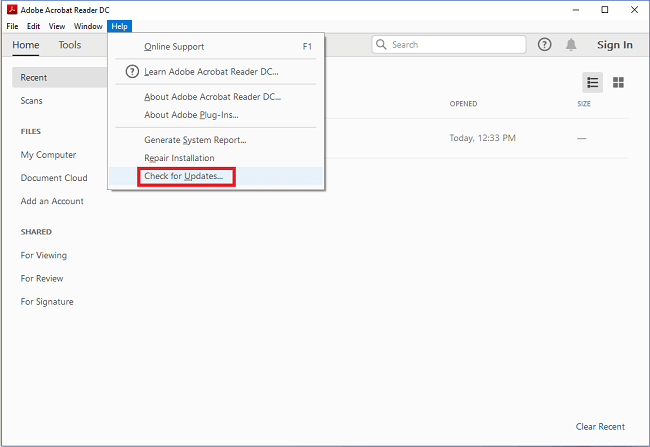Close the Acrobat Reader window

[x=634, y=10]
